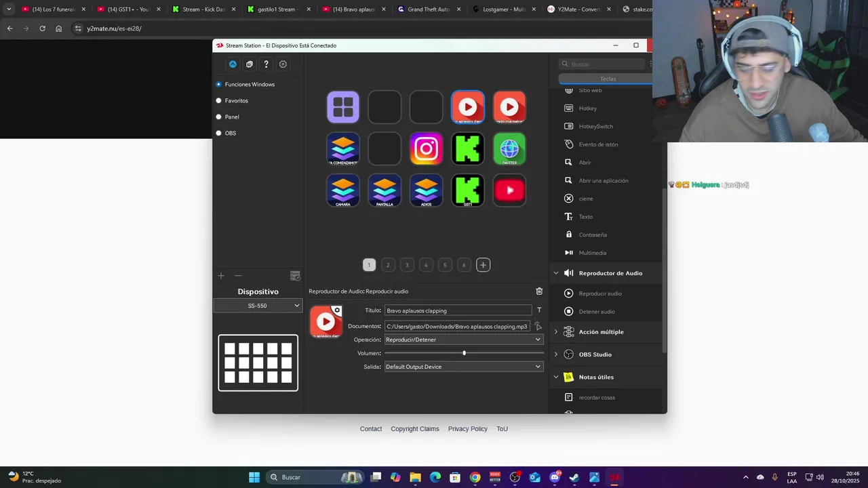The image size is (868, 488).
Task: Switch to key page 6
Action: click(464, 265)
